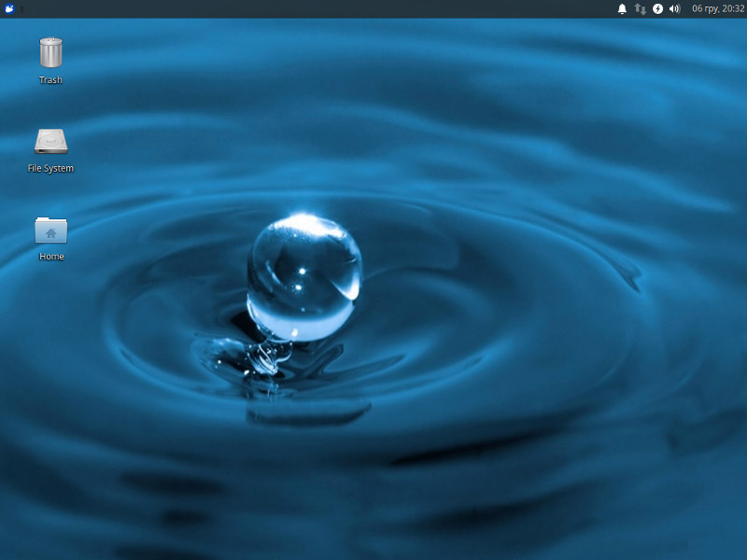Select the Home folder desktop icon
Image resolution: width=747 pixels, height=560 pixels.
coord(51,230)
